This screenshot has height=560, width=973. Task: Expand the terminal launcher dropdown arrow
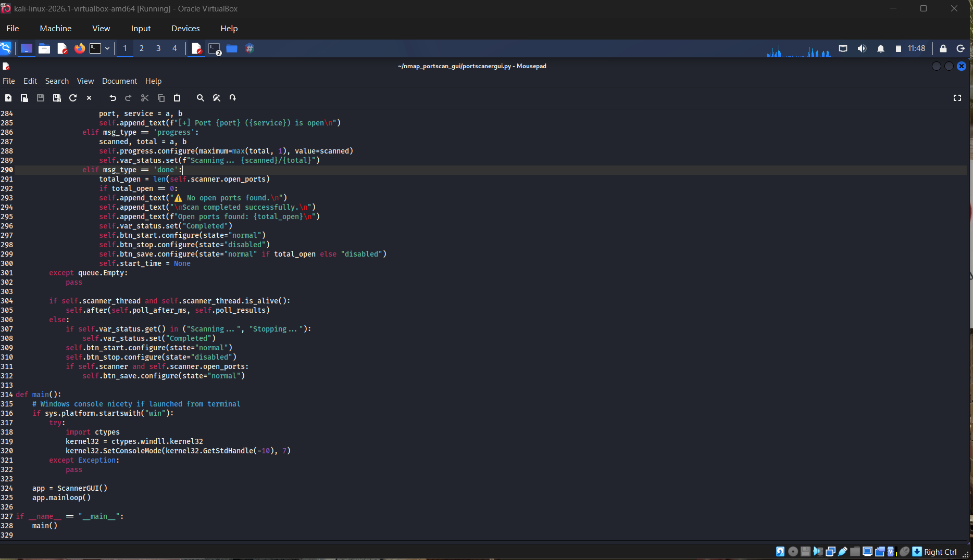tap(107, 48)
